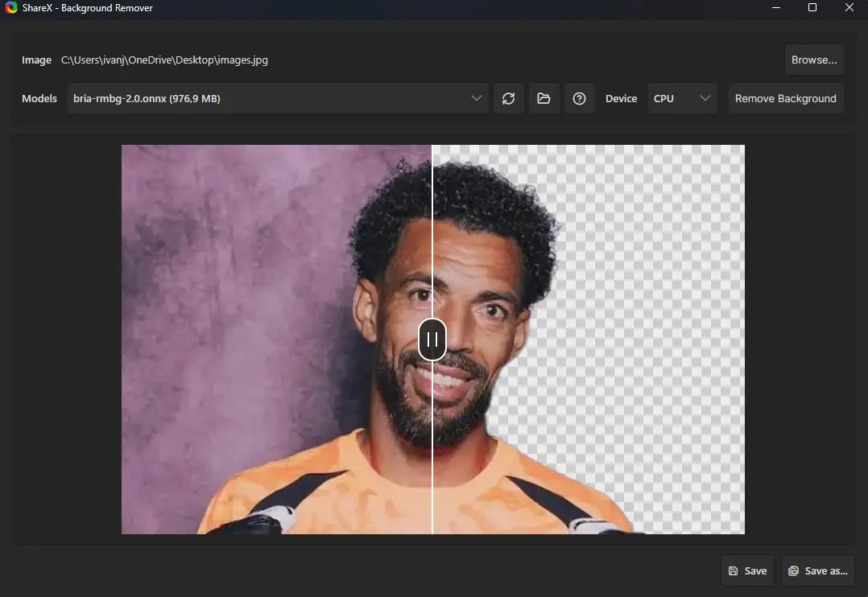This screenshot has width=868, height=597.
Task: Click the Browse... button
Action: click(814, 60)
